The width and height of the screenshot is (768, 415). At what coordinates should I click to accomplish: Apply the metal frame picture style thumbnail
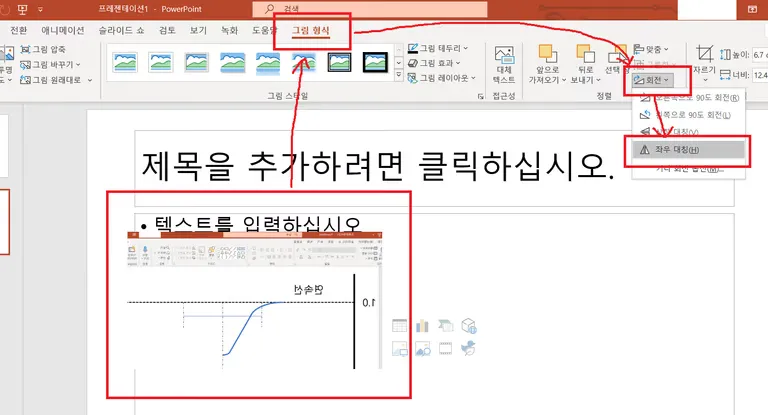click(196, 63)
